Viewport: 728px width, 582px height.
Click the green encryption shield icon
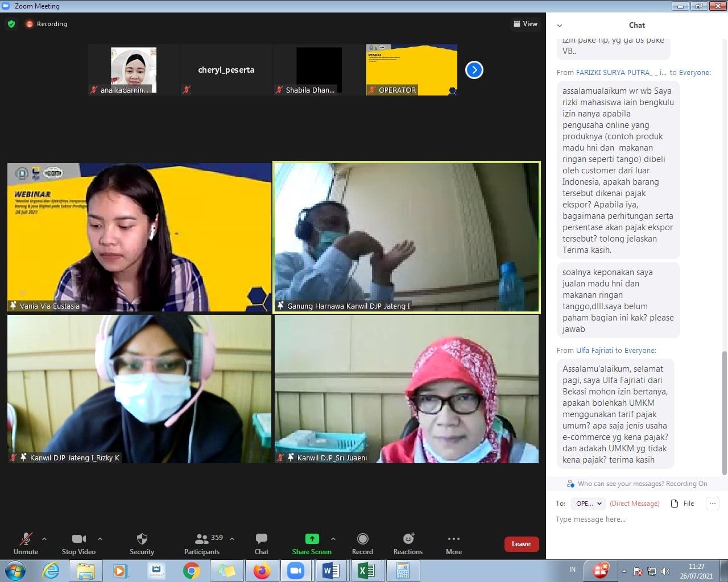point(11,24)
